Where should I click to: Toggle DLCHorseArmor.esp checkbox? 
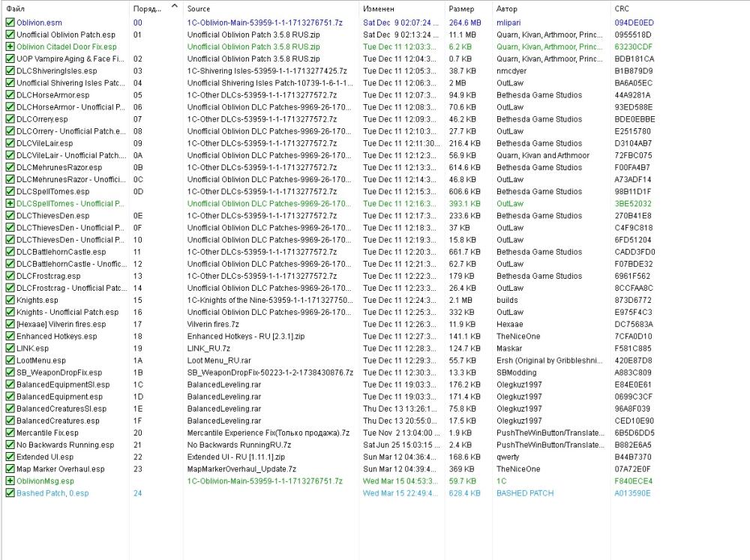(x=10, y=94)
